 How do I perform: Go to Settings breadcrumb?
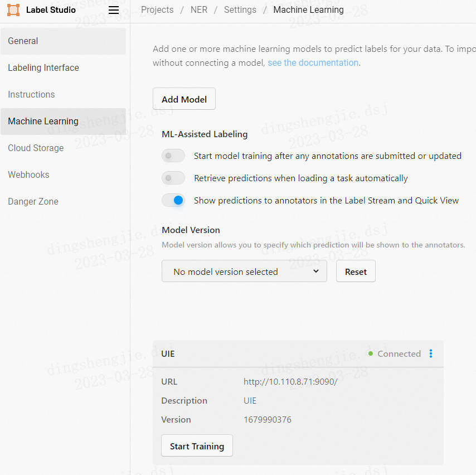pos(240,9)
